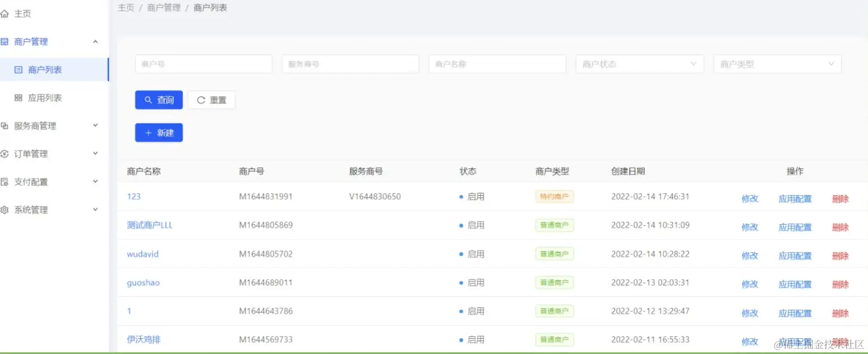Click the 支付配置 sidebar icon
Screen dimensions: 868x354
pyautogui.click(x=5, y=182)
